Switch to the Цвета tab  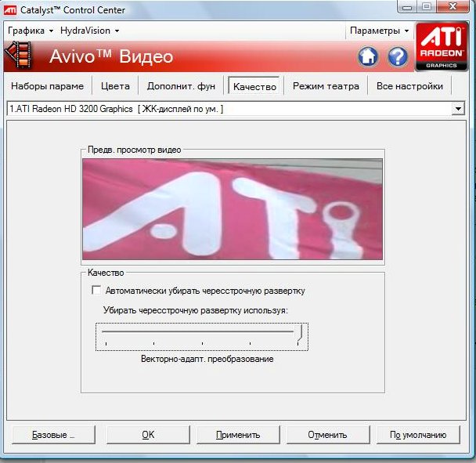coord(115,86)
